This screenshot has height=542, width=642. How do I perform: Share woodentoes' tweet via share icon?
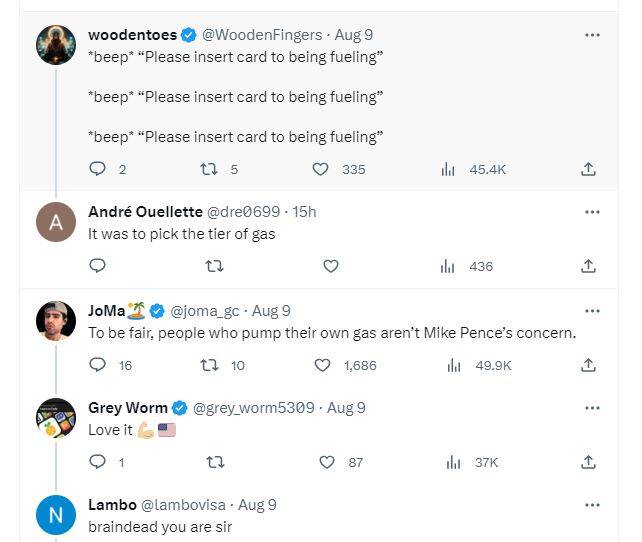click(x=589, y=169)
